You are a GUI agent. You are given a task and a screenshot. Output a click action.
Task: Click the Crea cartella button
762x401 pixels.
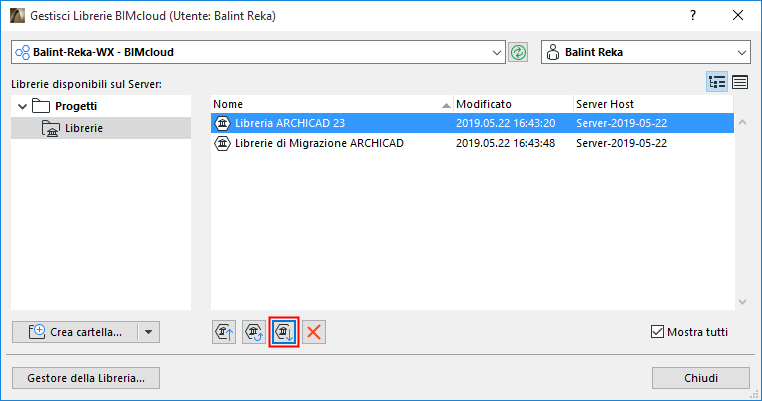[x=75, y=332]
